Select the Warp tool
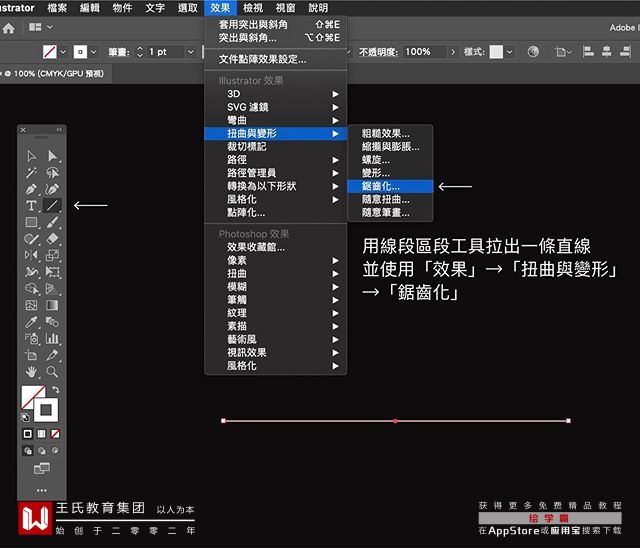The width and height of the screenshot is (640, 548). [x=31, y=272]
